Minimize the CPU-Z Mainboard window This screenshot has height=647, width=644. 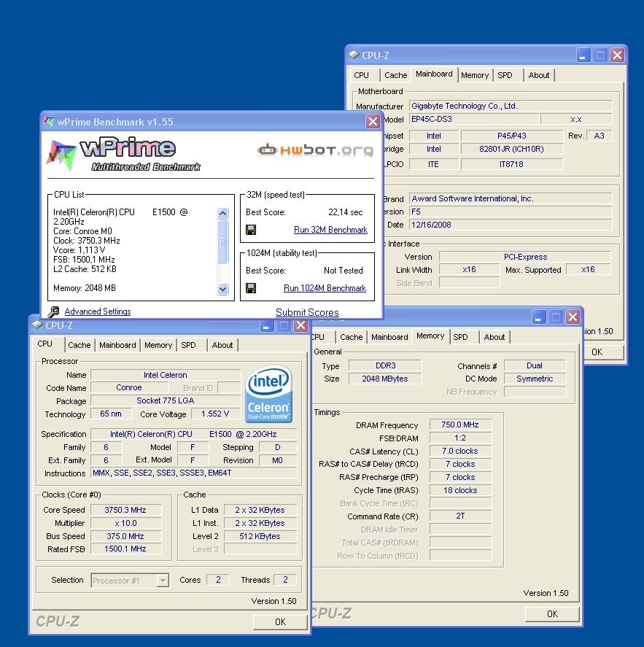pyautogui.click(x=583, y=55)
